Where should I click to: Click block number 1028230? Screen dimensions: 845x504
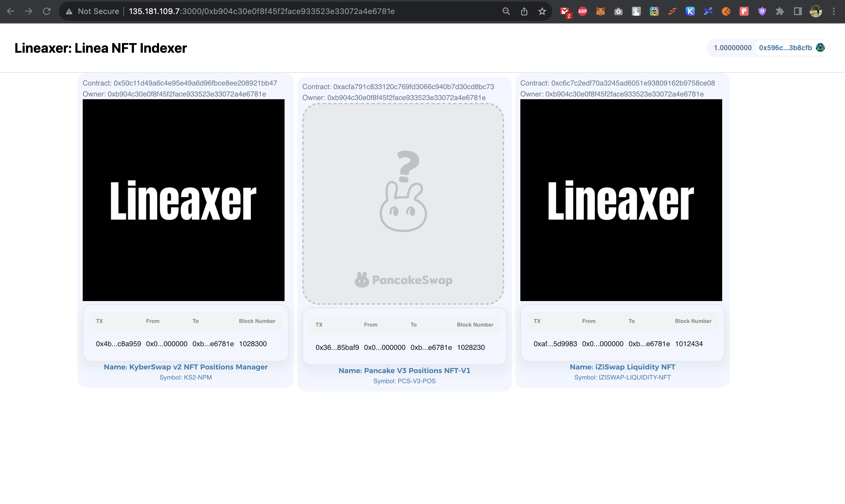[x=471, y=347]
